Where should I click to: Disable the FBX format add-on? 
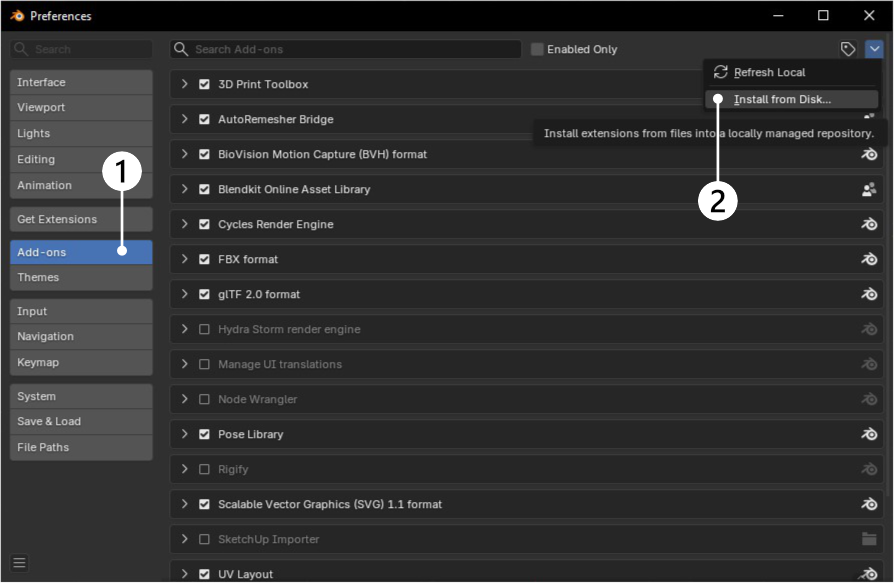click(x=204, y=259)
